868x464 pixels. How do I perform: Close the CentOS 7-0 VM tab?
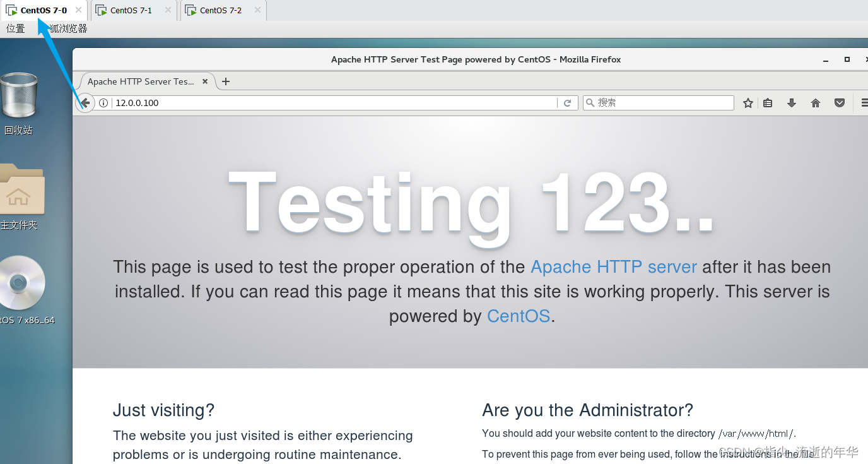pos(78,10)
